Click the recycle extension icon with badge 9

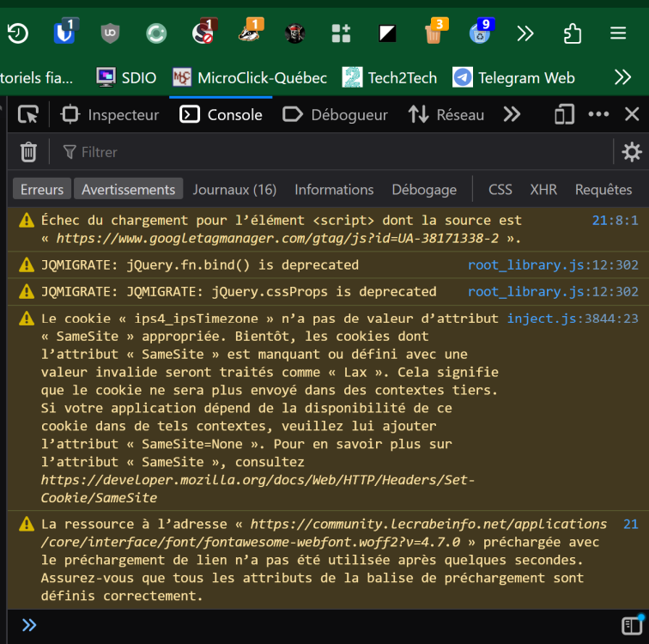(481, 33)
